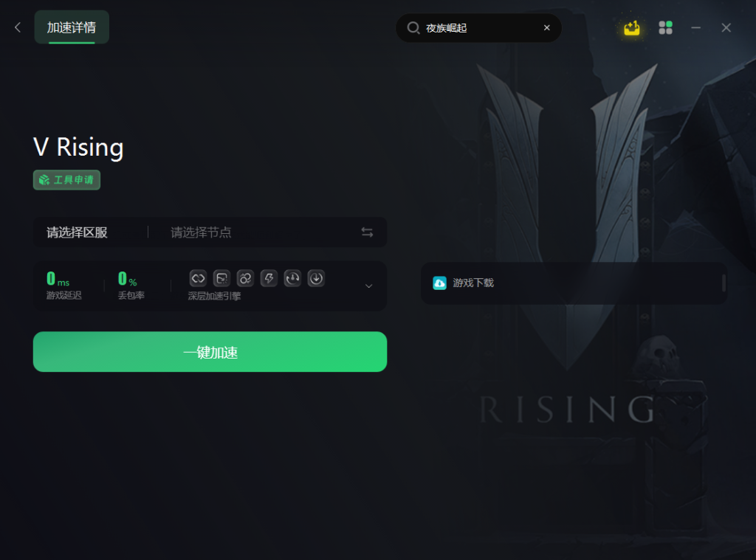Click the screen-resize arrow engine icon

pyautogui.click(x=221, y=278)
